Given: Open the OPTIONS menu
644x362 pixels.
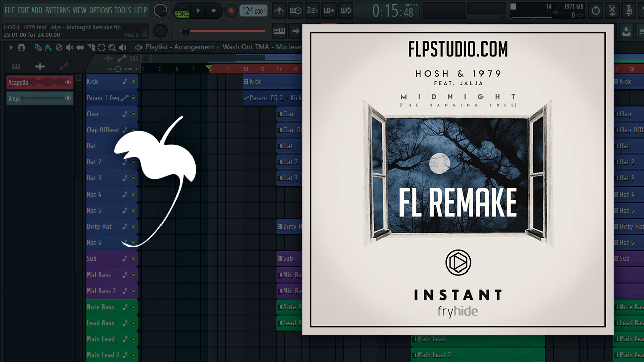Looking at the screenshot, I should point(101,10).
